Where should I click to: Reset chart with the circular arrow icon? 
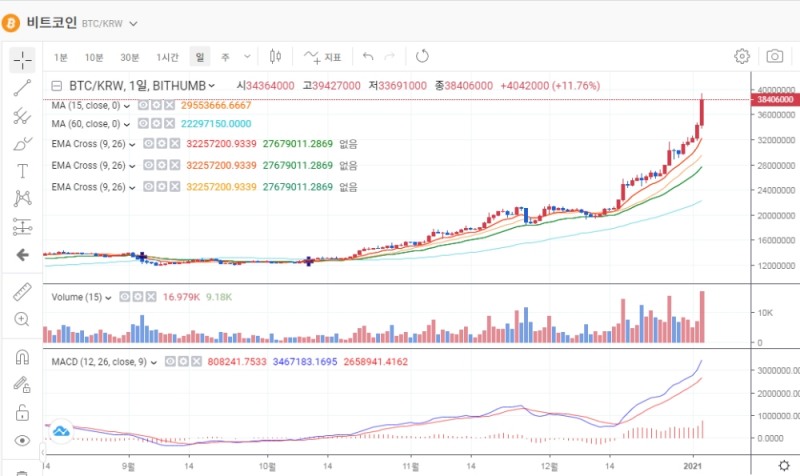coord(422,57)
